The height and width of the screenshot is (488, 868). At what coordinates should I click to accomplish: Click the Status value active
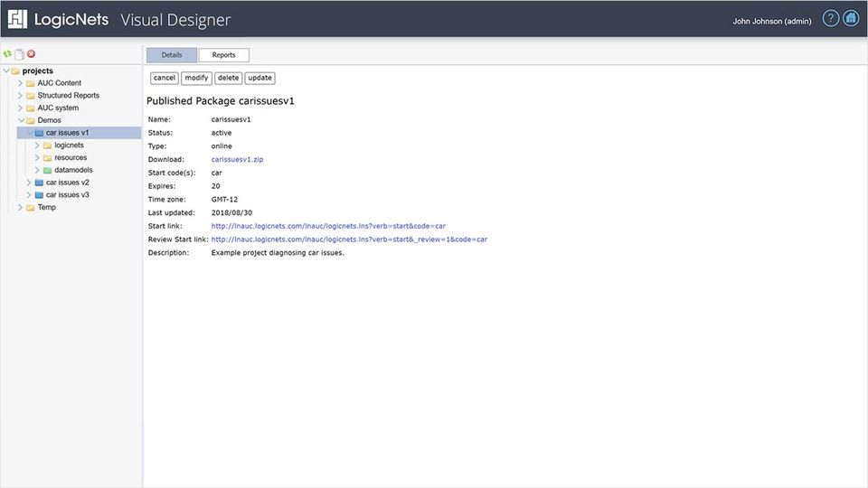[222, 133]
